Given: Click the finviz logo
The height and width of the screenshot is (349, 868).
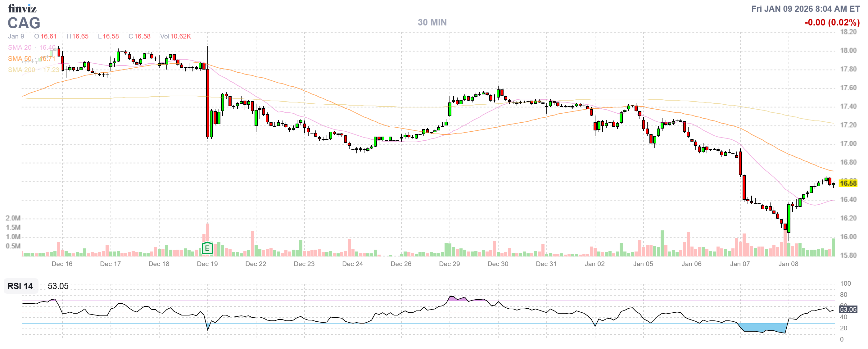Looking at the screenshot, I should [x=22, y=8].
